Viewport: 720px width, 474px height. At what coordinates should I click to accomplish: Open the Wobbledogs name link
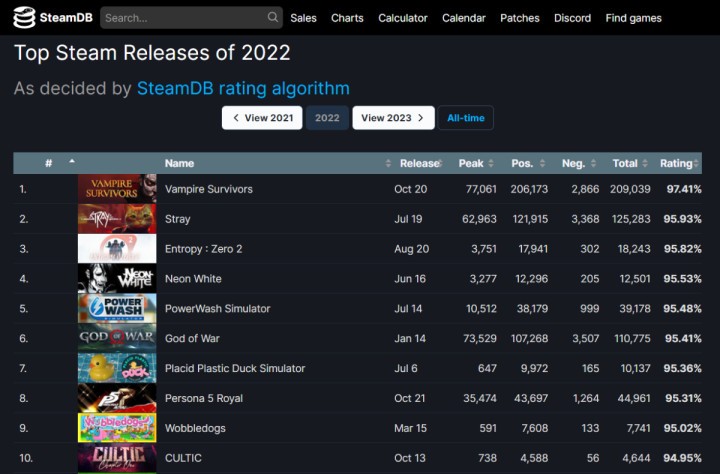pyautogui.click(x=195, y=428)
